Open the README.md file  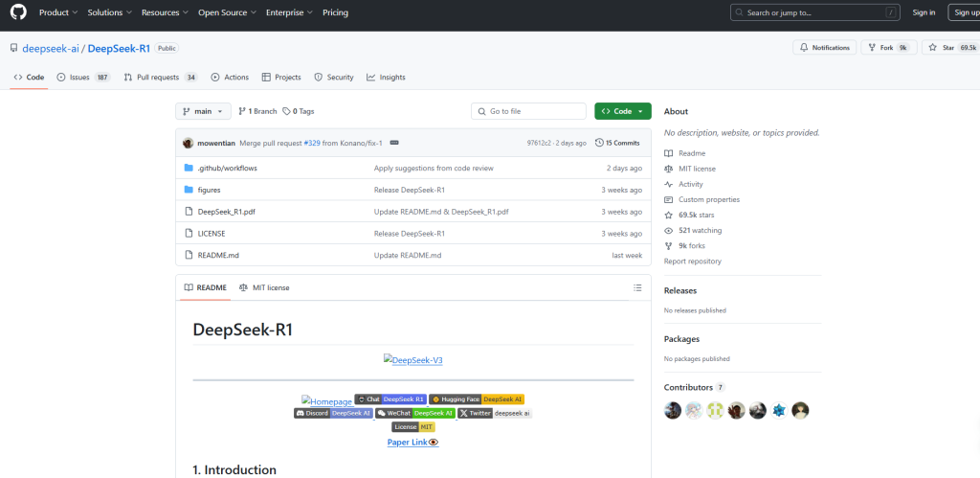[x=218, y=255]
